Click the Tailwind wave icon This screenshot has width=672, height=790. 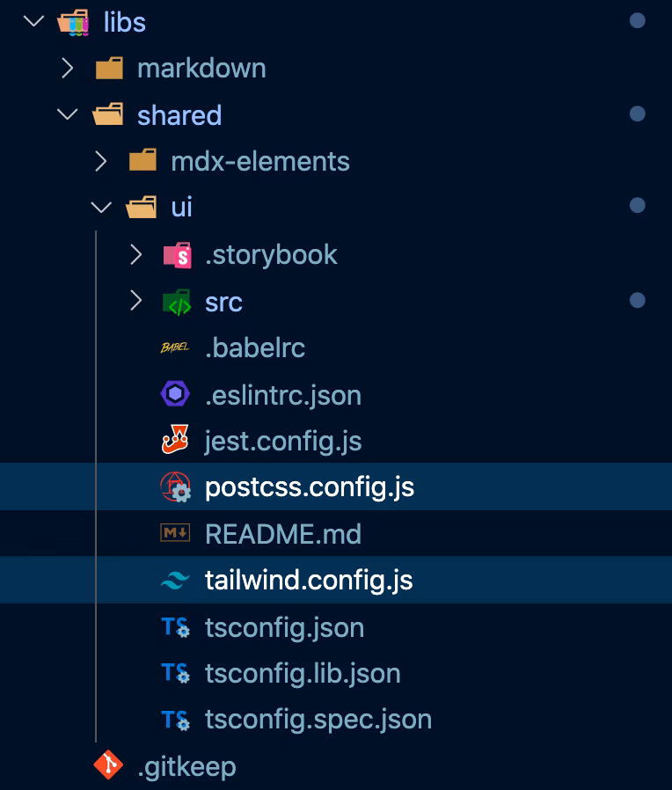(x=175, y=581)
